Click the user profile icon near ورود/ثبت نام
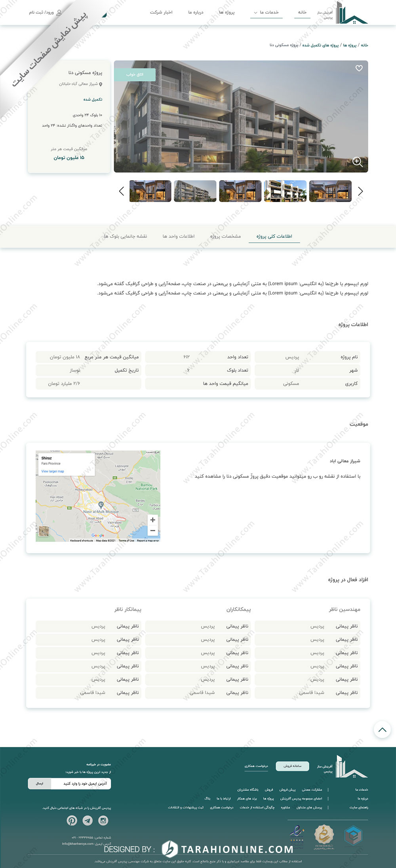The width and height of the screenshot is (396, 868). click(59, 12)
